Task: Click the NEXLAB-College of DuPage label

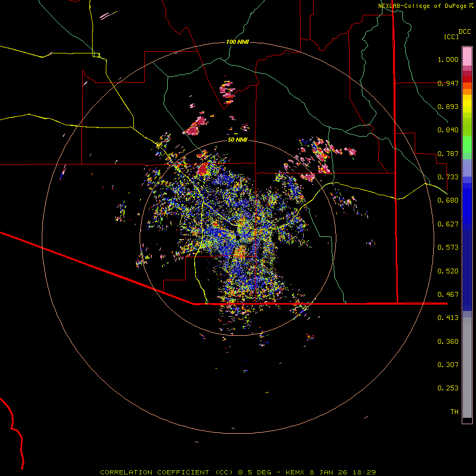Action: 422,6
